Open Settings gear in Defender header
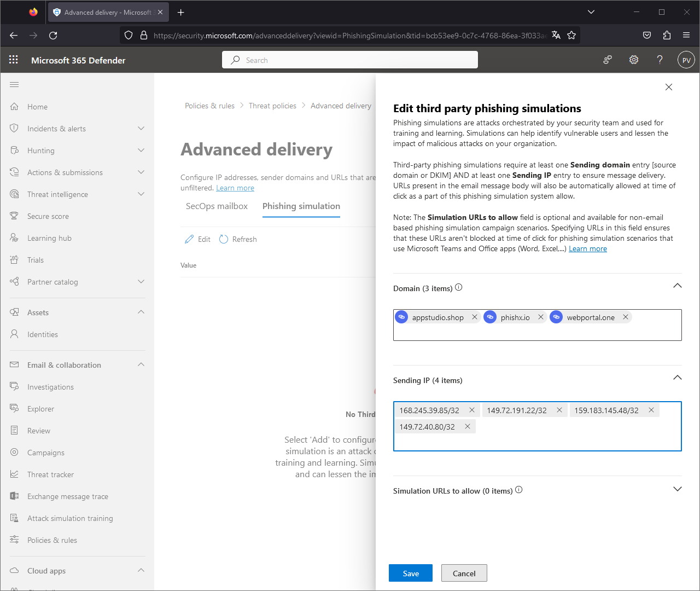This screenshot has width=700, height=591. (633, 60)
